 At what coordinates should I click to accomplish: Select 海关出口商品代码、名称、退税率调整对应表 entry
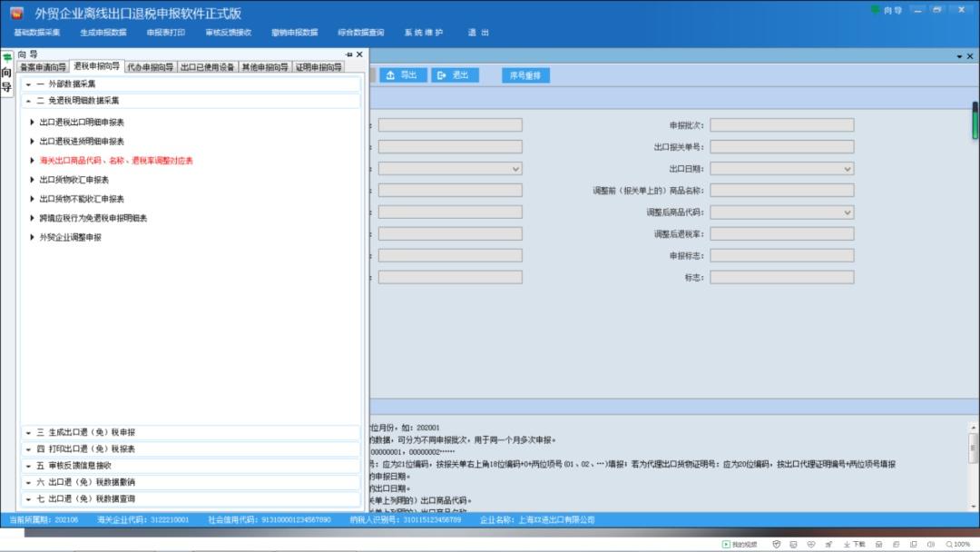(116, 161)
